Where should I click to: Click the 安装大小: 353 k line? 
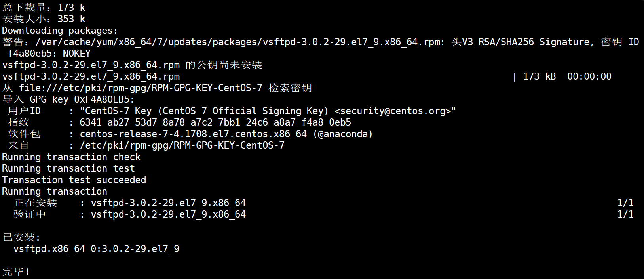coord(44,19)
